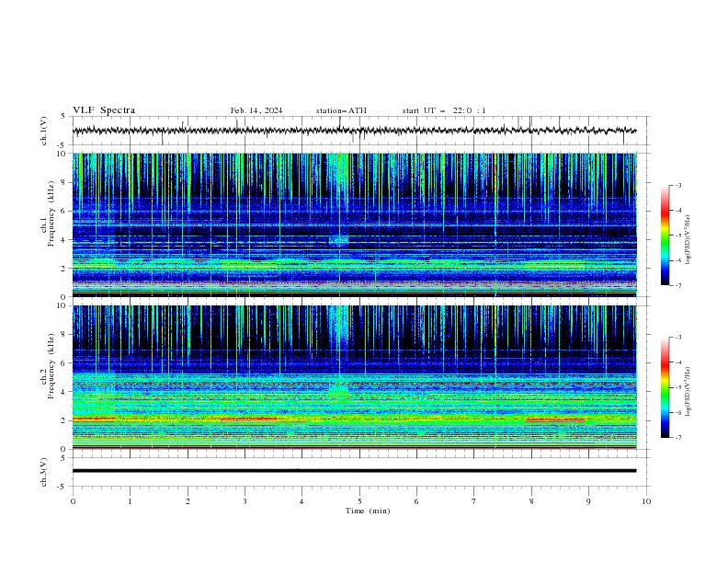Click the "start UT = 22:0 :1" text
The image size is (728, 563).
pos(444,110)
